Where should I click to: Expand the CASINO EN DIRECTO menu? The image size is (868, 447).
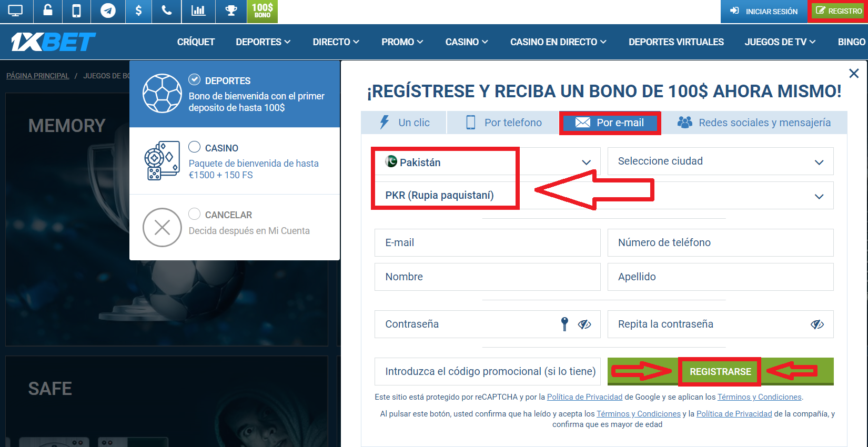click(558, 42)
